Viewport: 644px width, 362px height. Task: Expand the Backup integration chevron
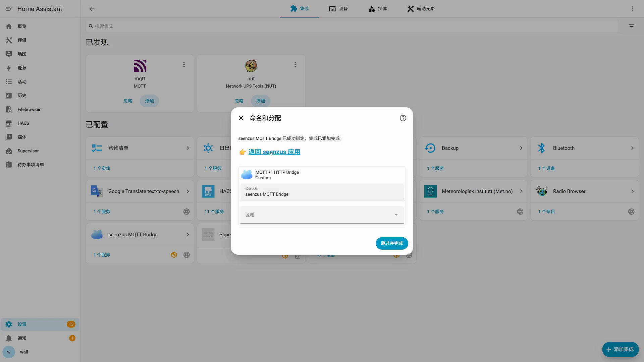(x=521, y=148)
